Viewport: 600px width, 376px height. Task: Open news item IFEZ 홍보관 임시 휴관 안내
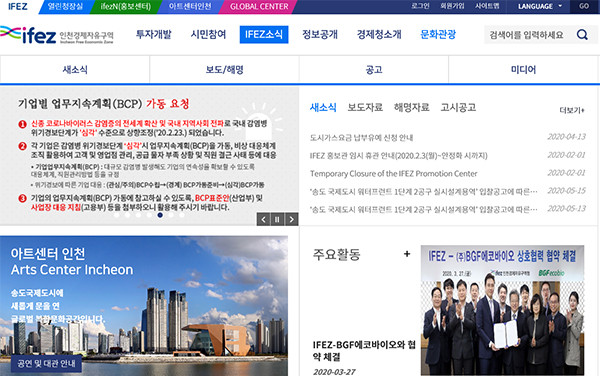[399, 156]
